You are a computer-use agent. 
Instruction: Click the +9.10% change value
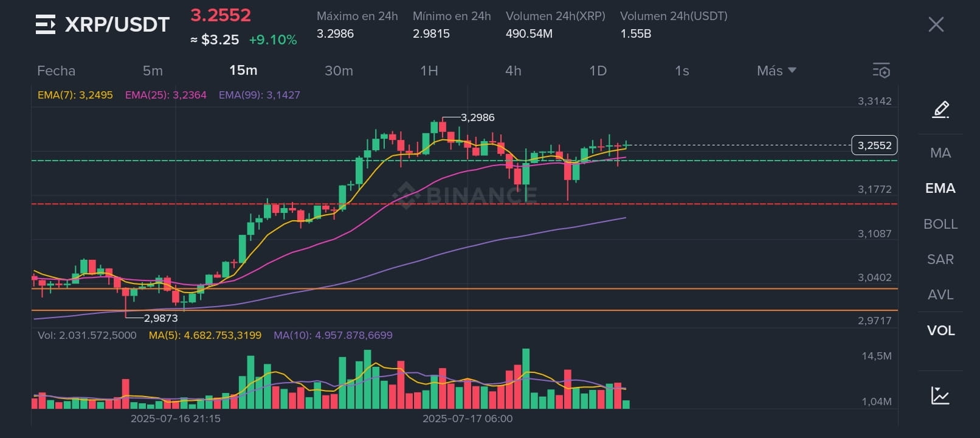(x=273, y=40)
